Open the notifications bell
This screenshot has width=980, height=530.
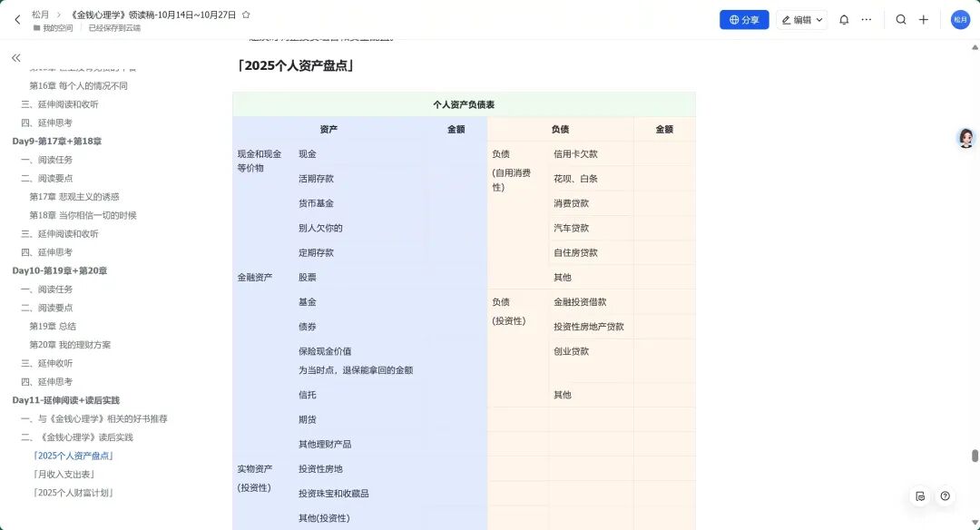click(844, 20)
